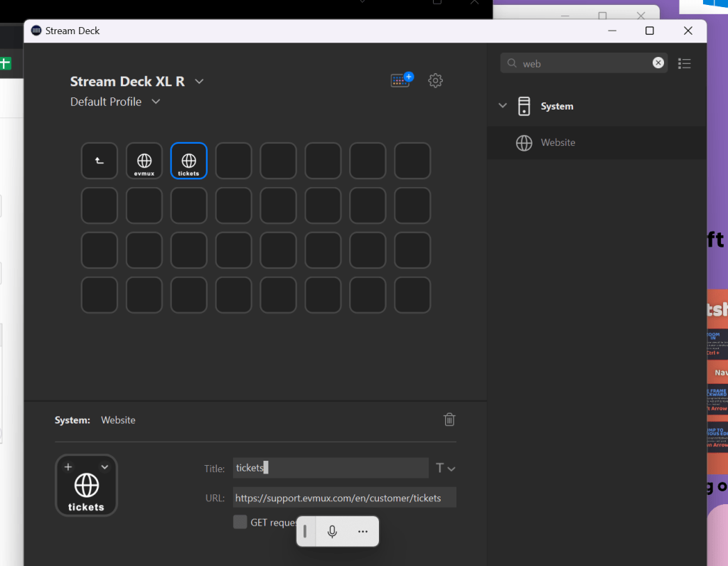Open key image options chevron

[105, 467]
